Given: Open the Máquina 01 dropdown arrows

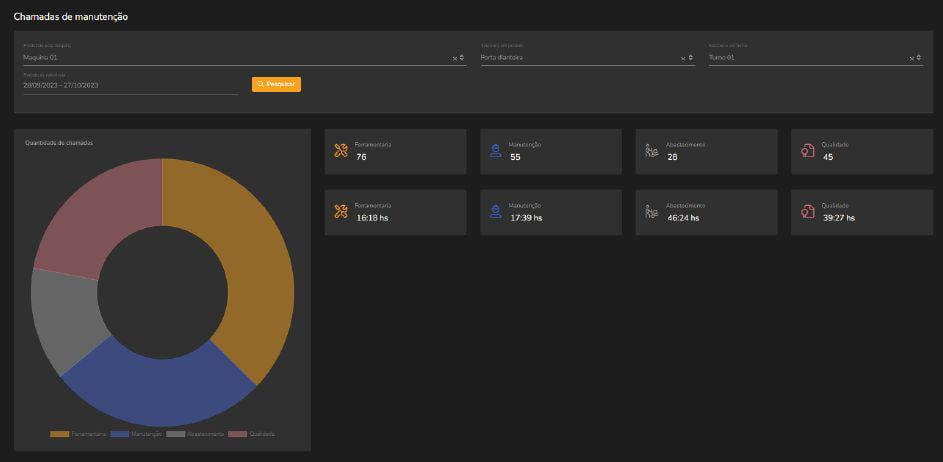Looking at the screenshot, I should [462, 58].
